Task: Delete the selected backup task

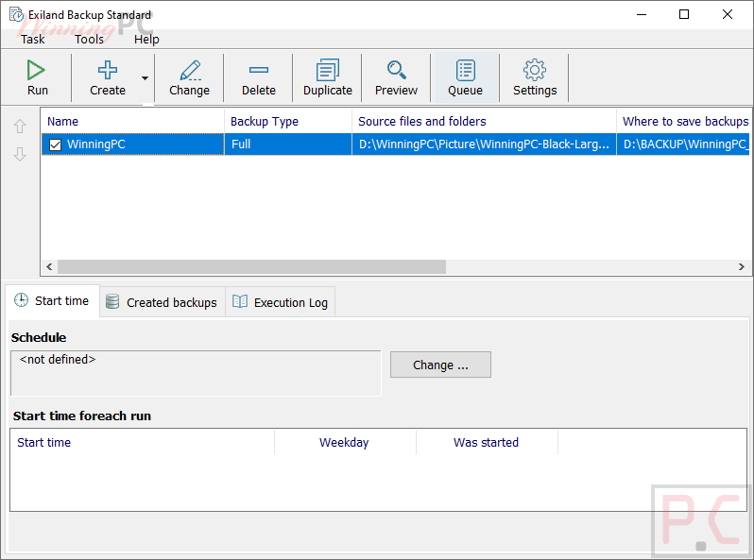Action: coord(259,77)
